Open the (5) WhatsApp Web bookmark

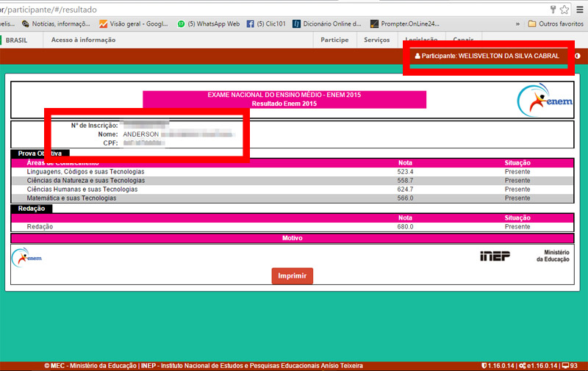click(209, 24)
